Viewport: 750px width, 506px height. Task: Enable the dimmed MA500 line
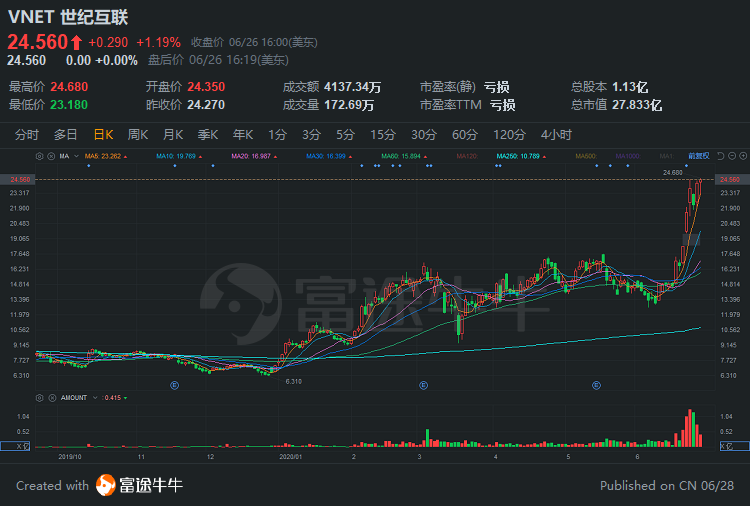(x=586, y=156)
